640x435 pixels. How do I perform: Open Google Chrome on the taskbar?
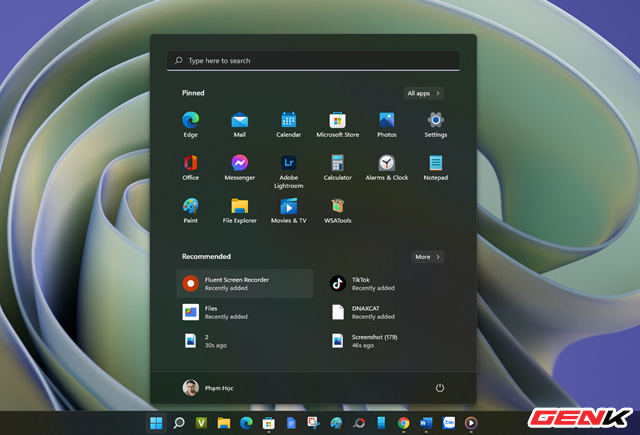coord(404,423)
